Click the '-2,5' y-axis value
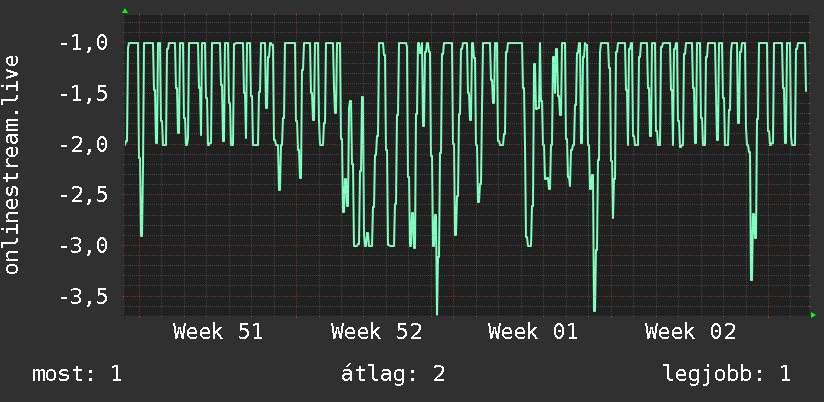 [84, 195]
